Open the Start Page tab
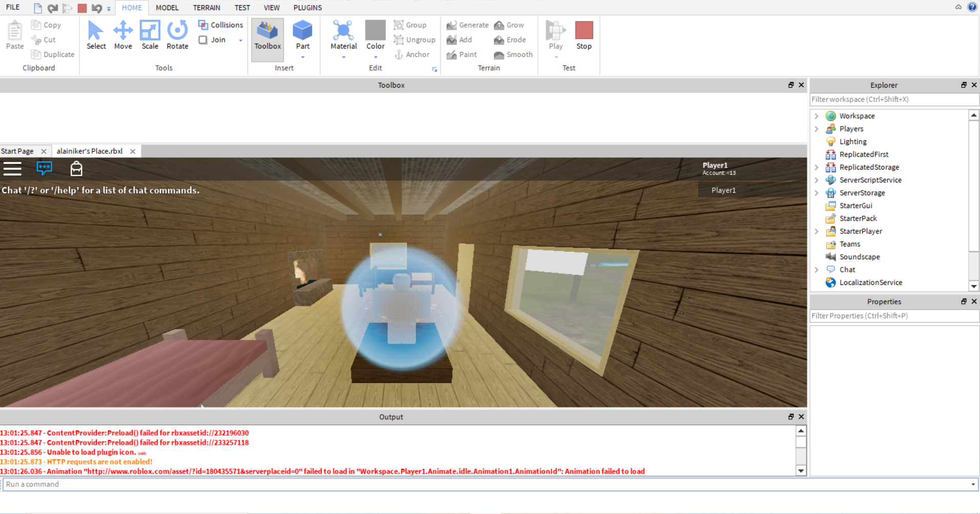 [x=17, y=151]
